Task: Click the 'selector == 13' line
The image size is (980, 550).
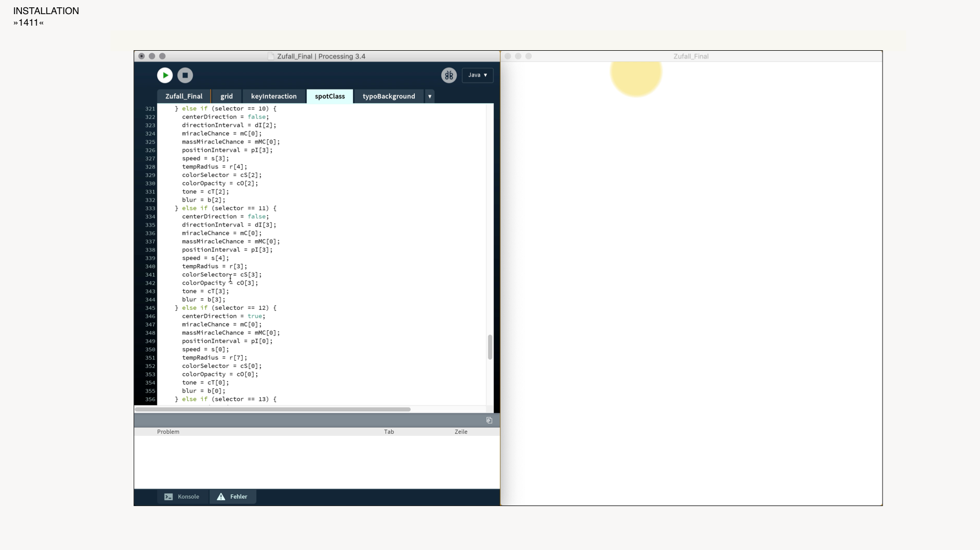Action: click(x=226, y=399)
